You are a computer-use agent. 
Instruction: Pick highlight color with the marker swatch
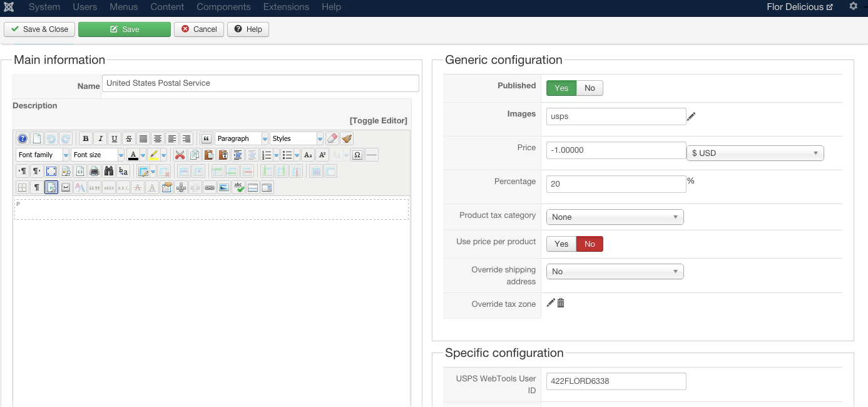pyautogui.click(x=154, y=155)
